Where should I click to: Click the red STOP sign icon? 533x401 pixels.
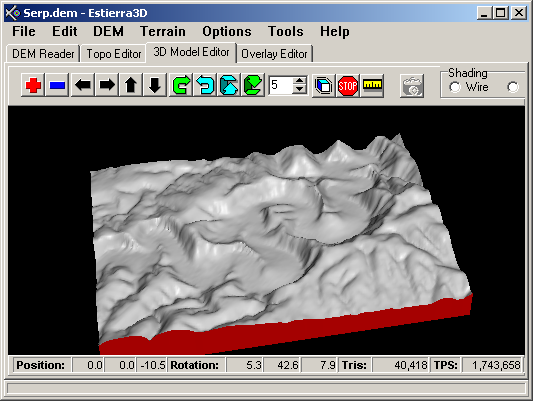348,85
